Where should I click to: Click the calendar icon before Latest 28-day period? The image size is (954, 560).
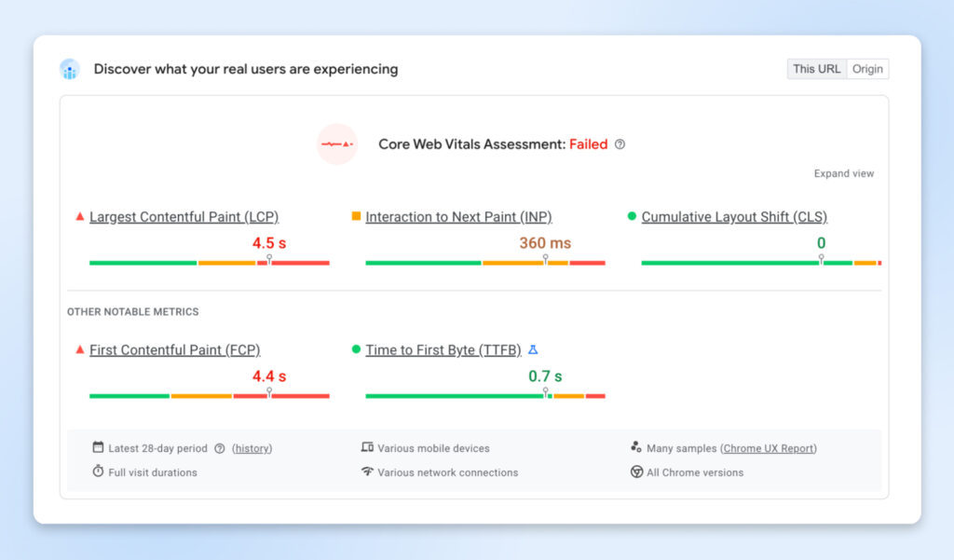[x=97, y=448]
